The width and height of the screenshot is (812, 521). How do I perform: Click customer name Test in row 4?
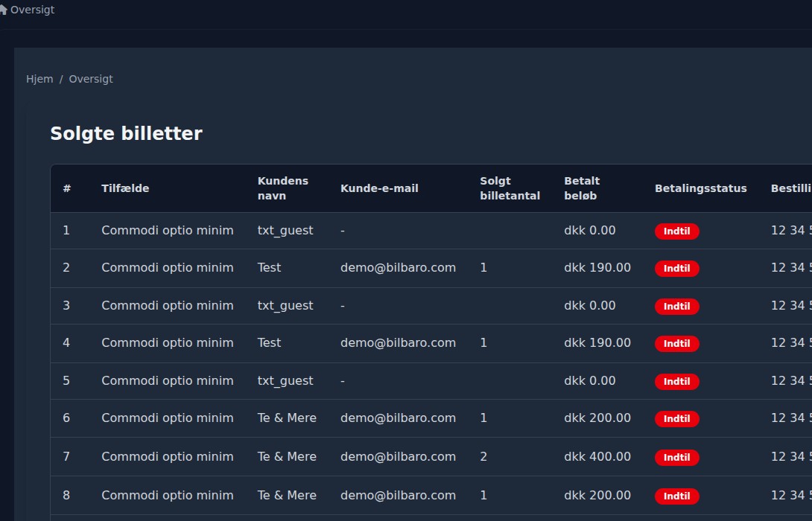269,342
